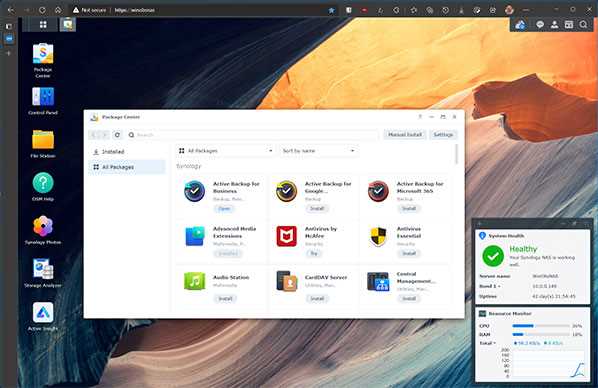Viewport: 598px width, 388px height.
Task: Click the Package Center forward arrow
Action: point(104,135)
